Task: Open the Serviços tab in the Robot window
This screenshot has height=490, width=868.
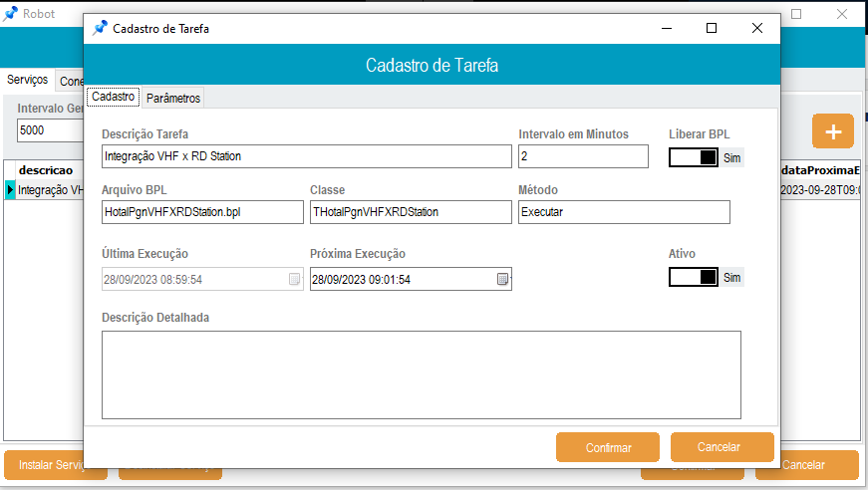Action: click(x=27, y=80)
